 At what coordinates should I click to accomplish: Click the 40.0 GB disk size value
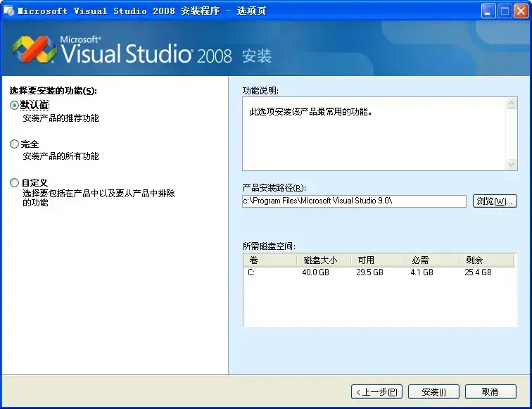click(315, 272)
